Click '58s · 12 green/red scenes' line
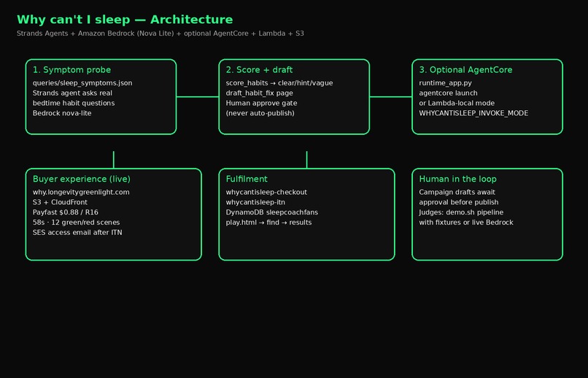The image size is (588, 378). coord(76,223)
